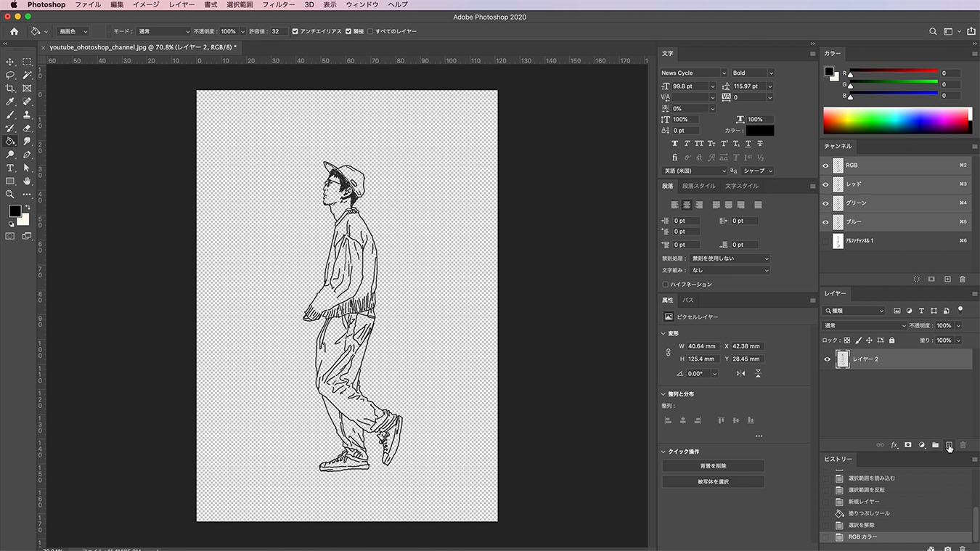Open the シャープ anti-aliasing dropdown
This screenshot has height=551, width=980.
point(758,171)
